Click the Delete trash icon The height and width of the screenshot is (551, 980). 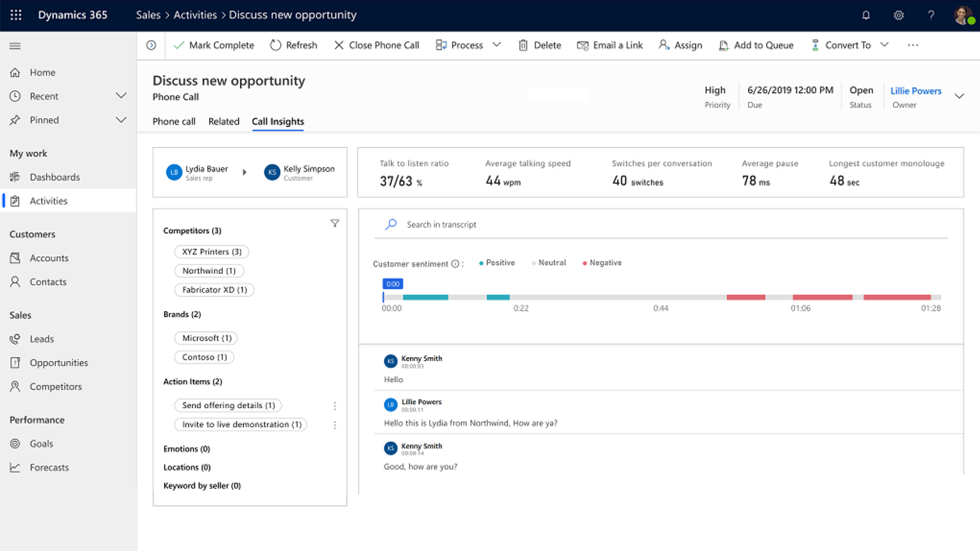pos(523,45)
